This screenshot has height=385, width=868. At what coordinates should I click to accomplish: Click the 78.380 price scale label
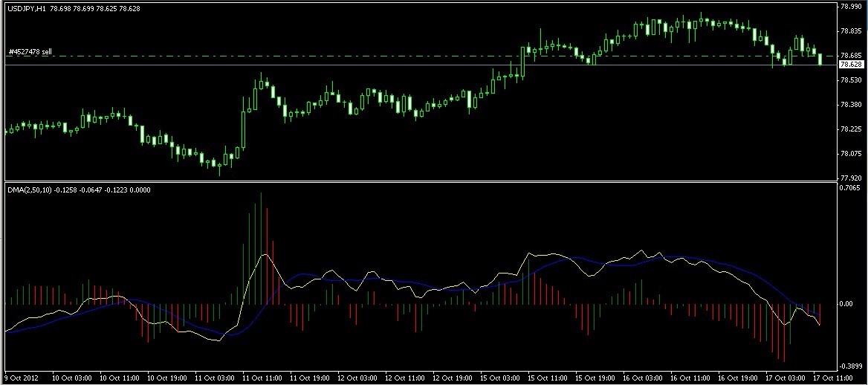(x=852, y=105)
